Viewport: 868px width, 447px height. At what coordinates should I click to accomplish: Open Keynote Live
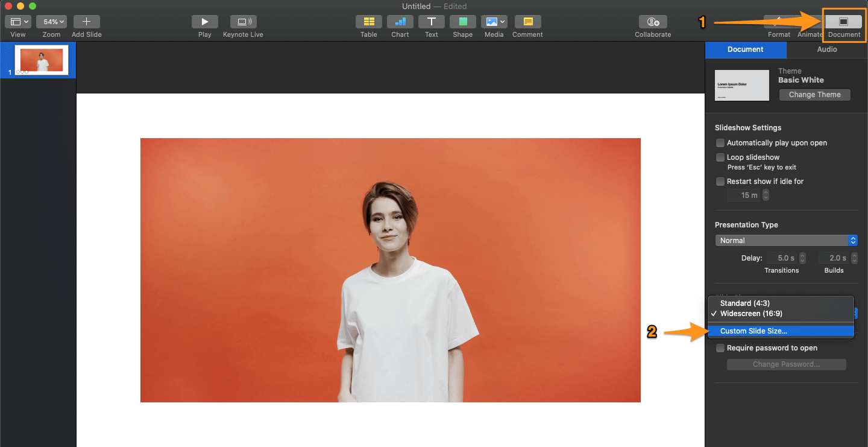tap(243, 22)
